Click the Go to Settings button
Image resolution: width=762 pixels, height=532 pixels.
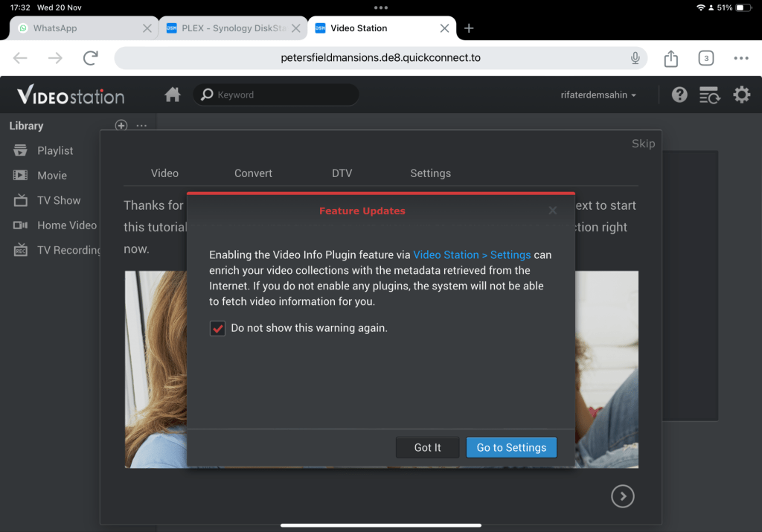[511, 447]
